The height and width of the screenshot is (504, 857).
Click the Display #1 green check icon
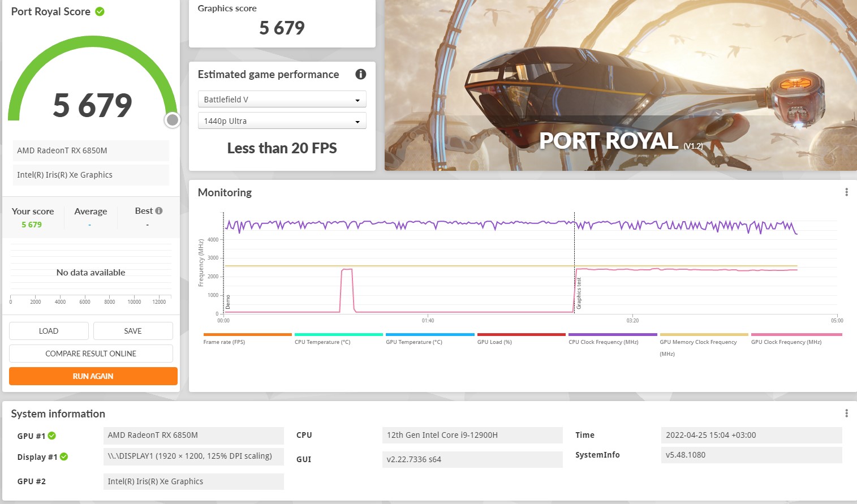click(x=64, y=457)
